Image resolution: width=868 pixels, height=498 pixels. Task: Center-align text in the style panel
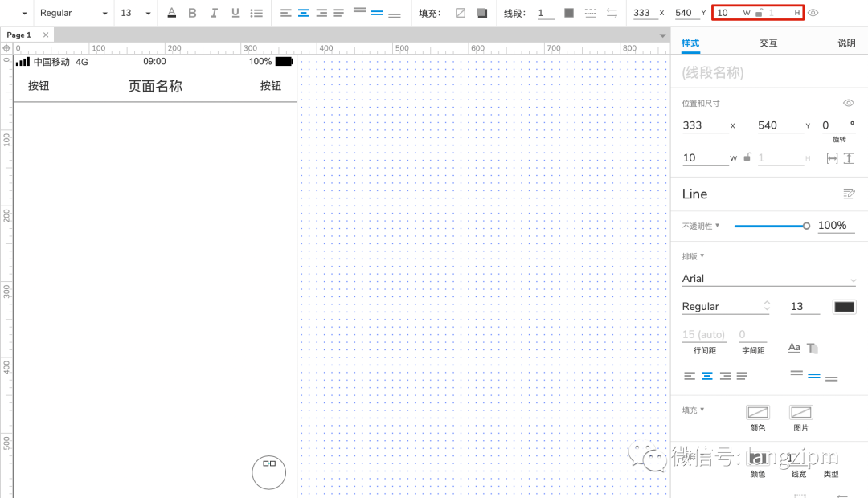707,376
